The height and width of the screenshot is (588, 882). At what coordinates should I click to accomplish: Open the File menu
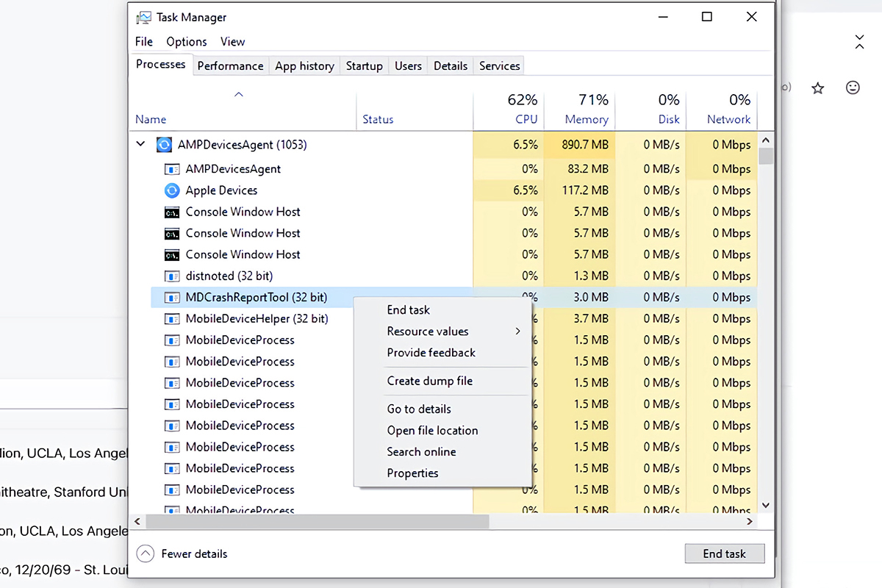pyautogui.click(x=144, y=42)
